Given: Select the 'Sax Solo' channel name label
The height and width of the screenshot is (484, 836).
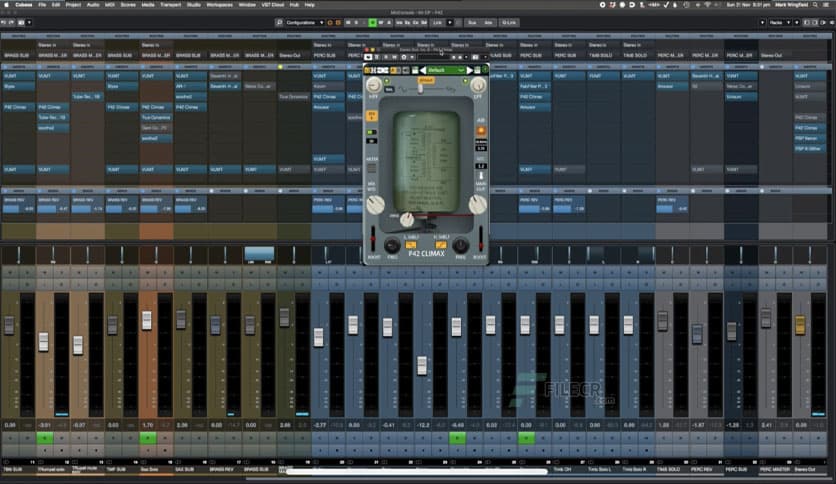Looking at the screenshot, I should (149, 470).
